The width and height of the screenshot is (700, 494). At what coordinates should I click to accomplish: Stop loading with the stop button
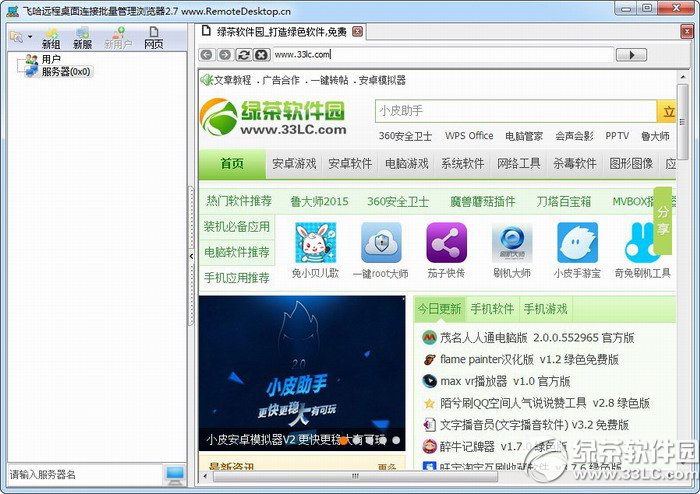tap(262, 55)
